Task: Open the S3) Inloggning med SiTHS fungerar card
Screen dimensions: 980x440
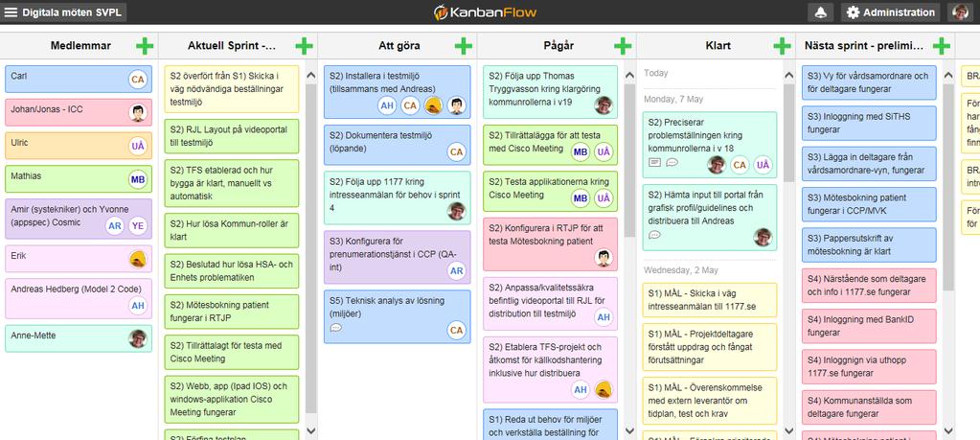Action: [869, 123]
